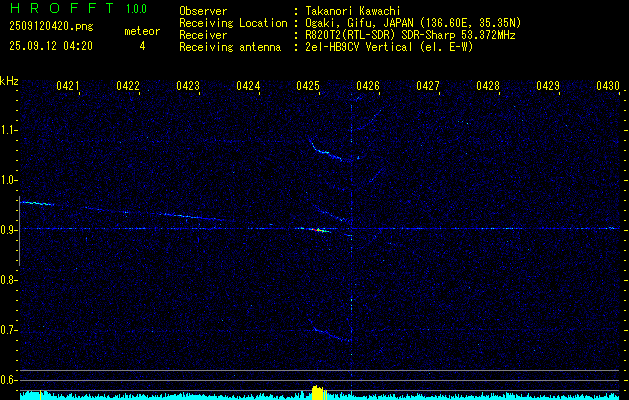Click the location text Ogaki, Gifu, JAPAN
The height and width of the screenshot is (400, 629).
[x=358, y=23]
